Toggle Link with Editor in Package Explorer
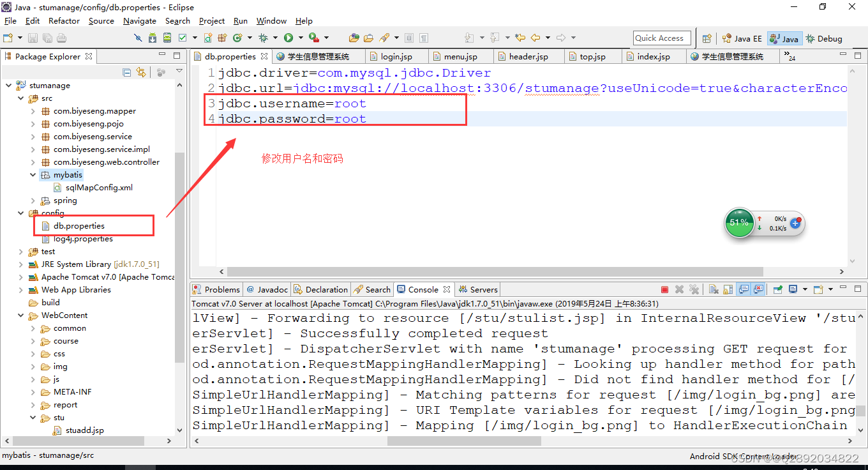 141,72
